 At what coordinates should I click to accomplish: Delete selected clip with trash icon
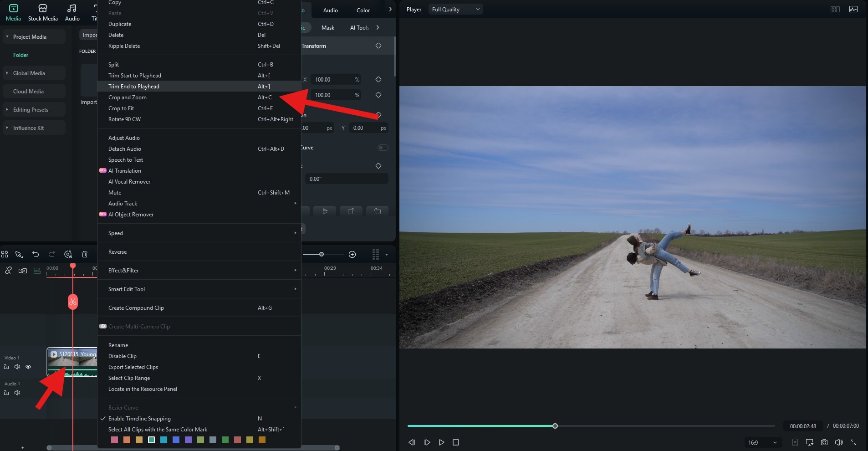tap(85, 254)
